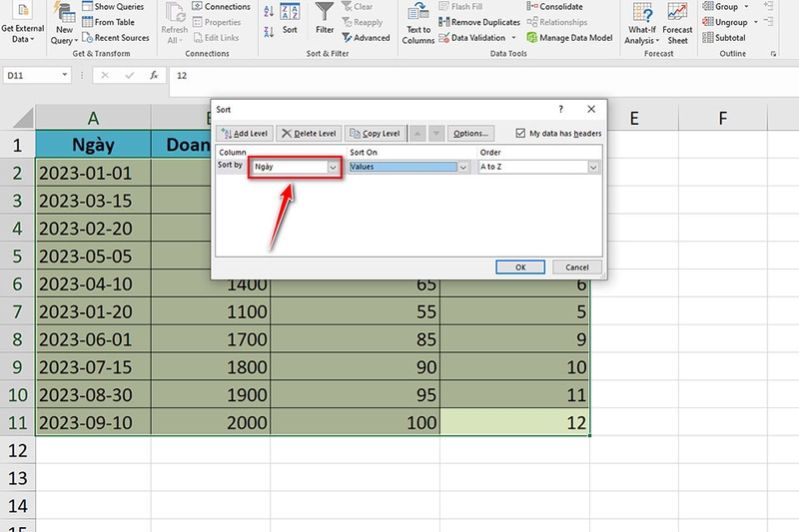Open What-If Analysis menu

pos(642,23)
